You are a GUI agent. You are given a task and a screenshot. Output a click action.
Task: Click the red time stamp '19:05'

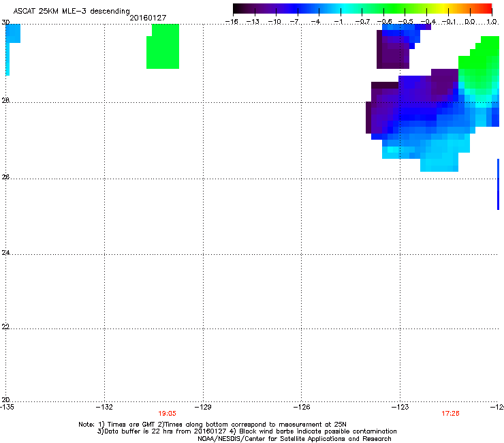(x=167, y=414)
